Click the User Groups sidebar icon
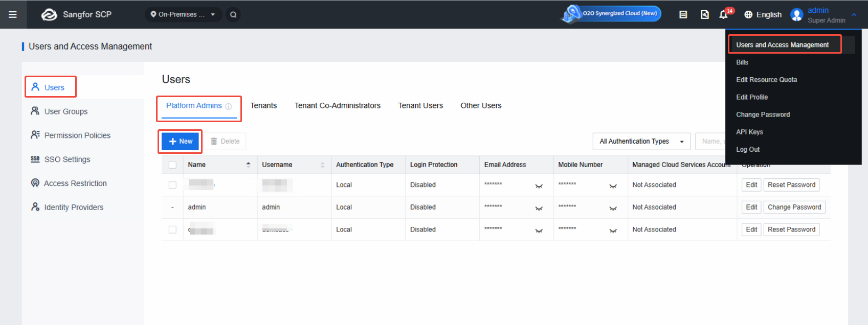 (35, 111)
